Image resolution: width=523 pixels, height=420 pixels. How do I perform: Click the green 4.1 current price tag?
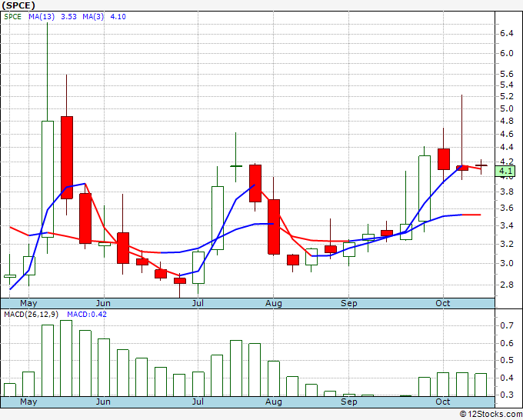[x=505, y=171]
